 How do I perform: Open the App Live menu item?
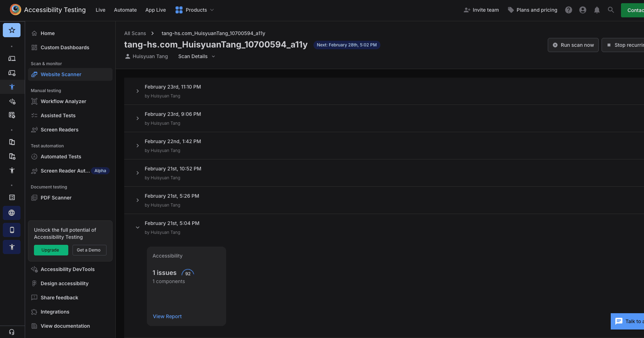(155, 10)
